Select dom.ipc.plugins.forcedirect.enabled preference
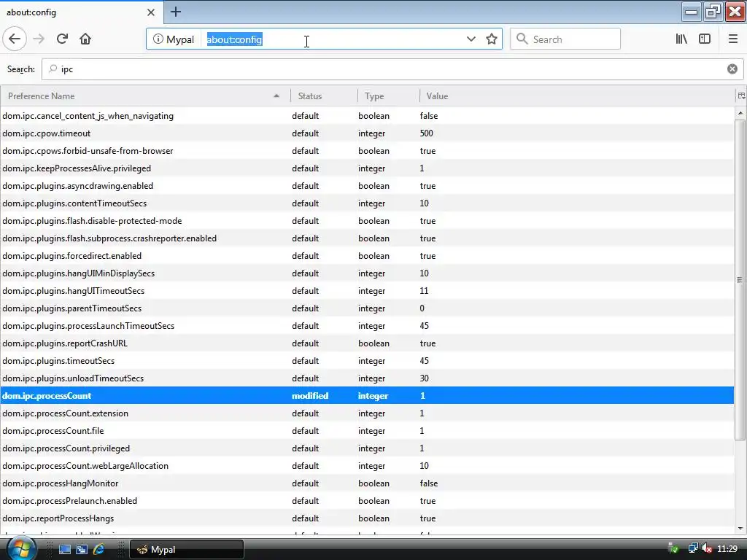Screen dimensions: 747x560 click(x=367, y=256)
